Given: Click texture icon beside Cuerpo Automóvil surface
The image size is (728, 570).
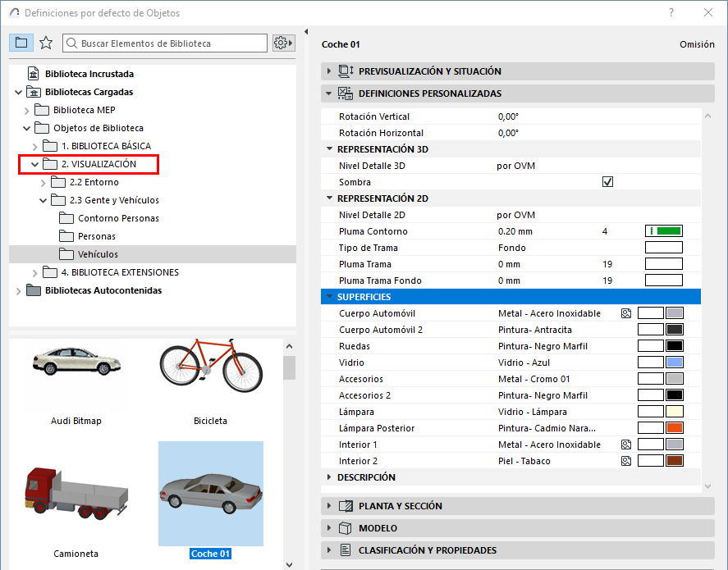Looking at the screenshot, I should tap(625, 313).
